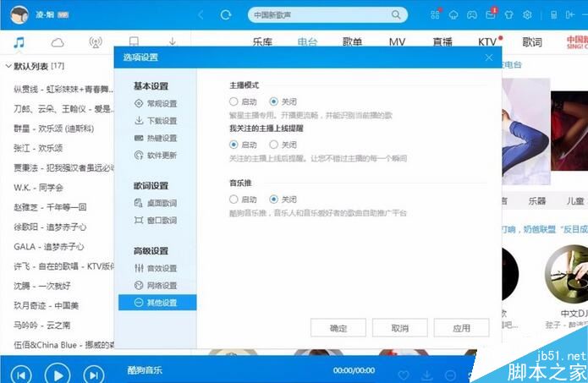Click the previous track button
Viewport: 588px width, 383px height.
click(21, 375)
